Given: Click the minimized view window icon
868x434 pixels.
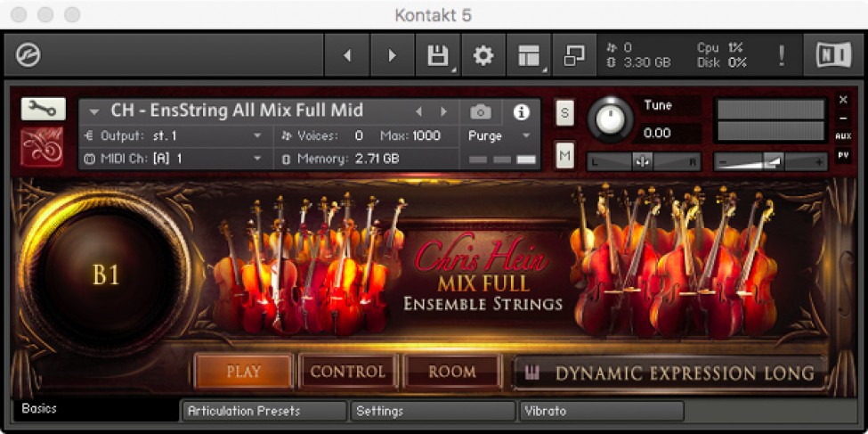Looking at the screenshot, I should click(574, 56).
